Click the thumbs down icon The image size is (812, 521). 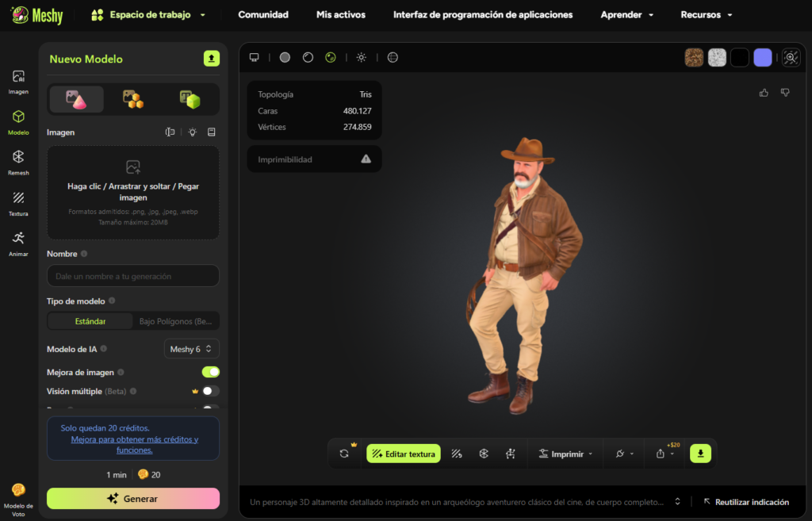coord(785,93)
